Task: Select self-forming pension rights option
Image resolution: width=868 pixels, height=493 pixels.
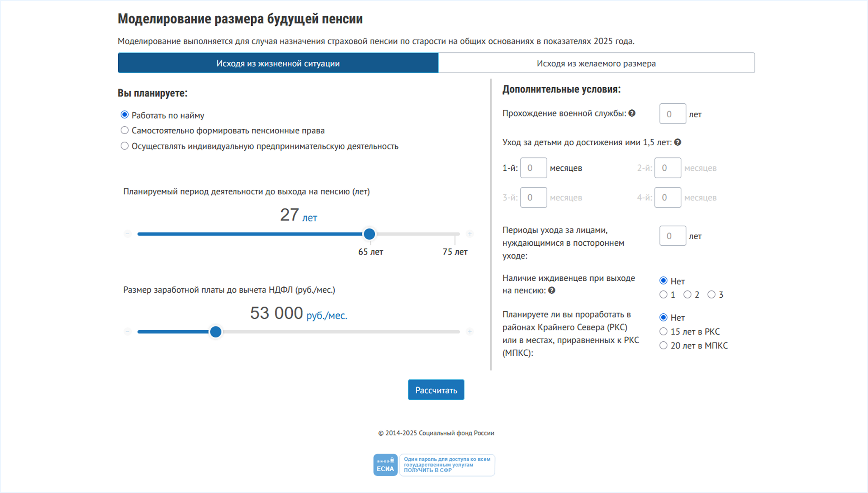Action: [x=125, y=130]
